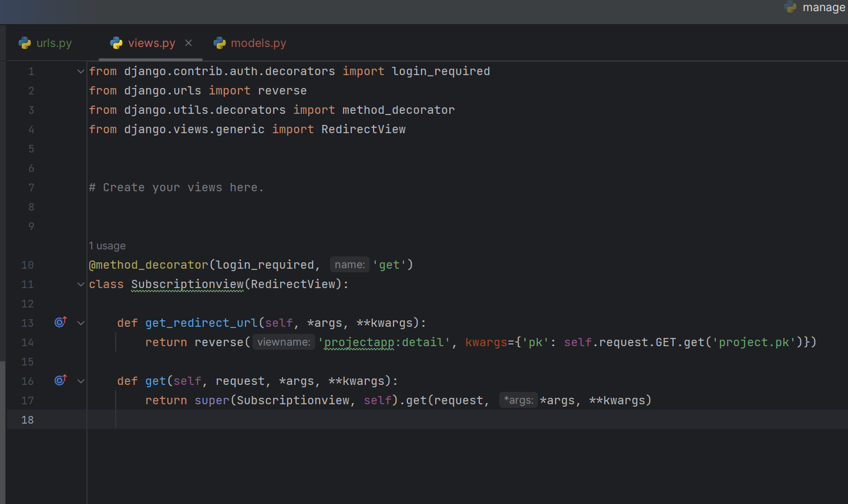The image size is (848, 504).
Task: Click the 'project.pk' string on line 14
Action: tap(754, 343)
